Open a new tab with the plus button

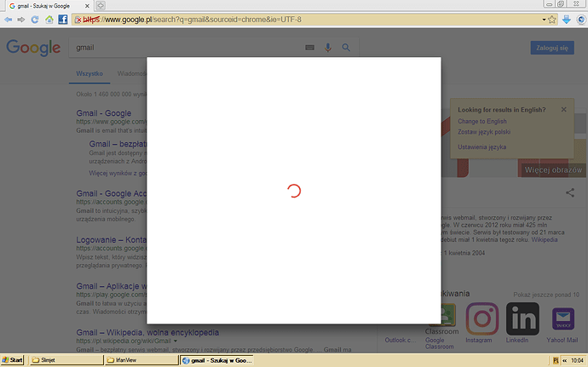pos(100,5)
